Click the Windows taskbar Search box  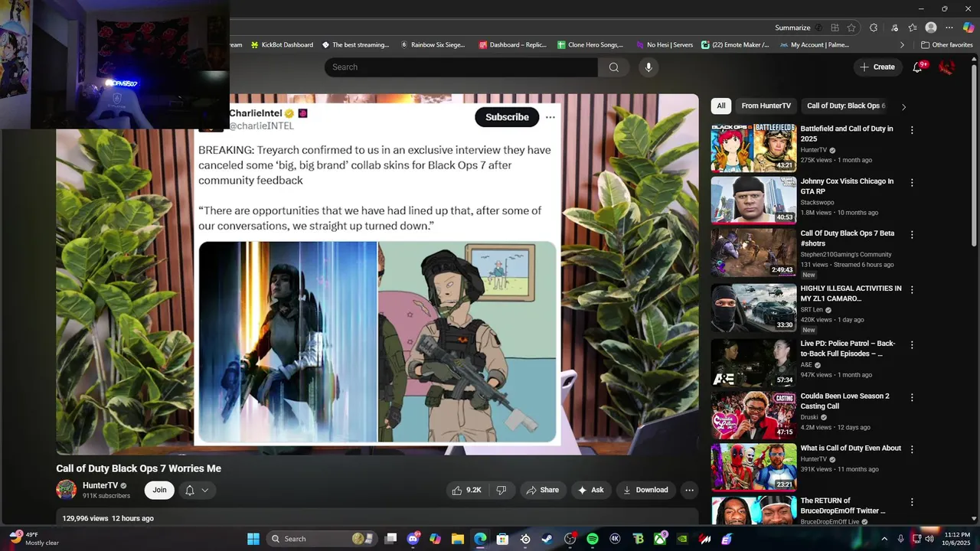321,539
